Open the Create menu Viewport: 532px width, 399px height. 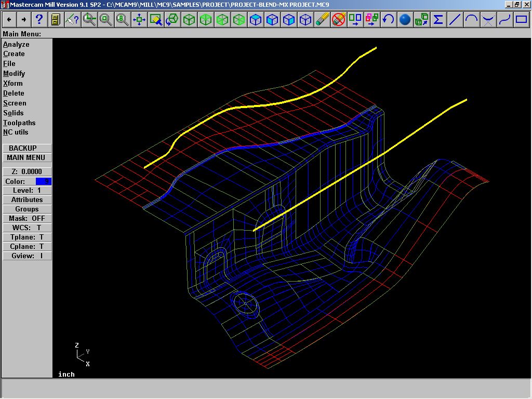click(x=14, y=54)
